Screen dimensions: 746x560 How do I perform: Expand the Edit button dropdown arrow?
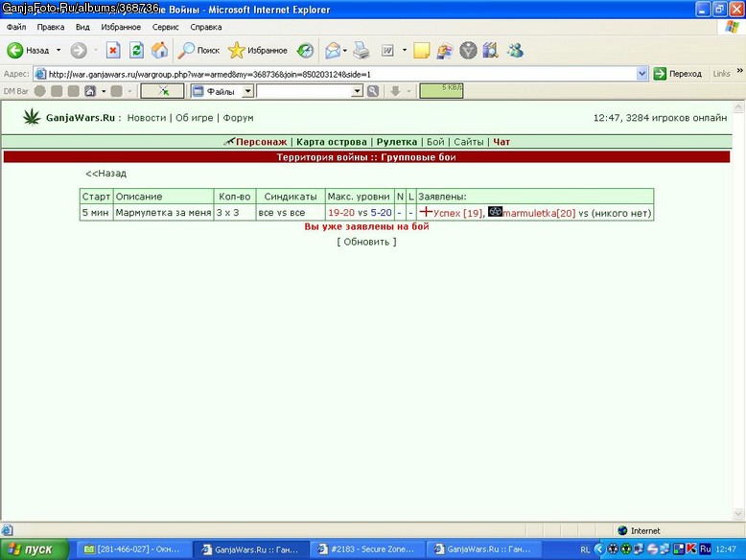click(405, 50)
